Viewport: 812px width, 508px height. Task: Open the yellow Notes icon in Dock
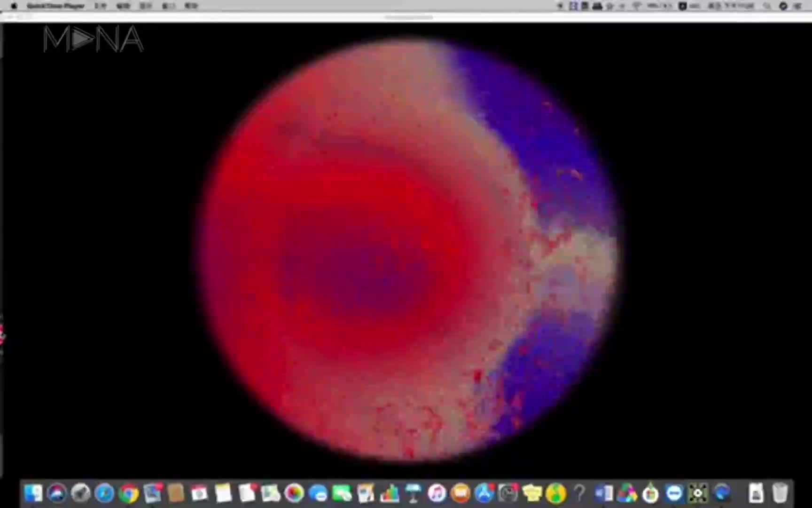point(223,493)
